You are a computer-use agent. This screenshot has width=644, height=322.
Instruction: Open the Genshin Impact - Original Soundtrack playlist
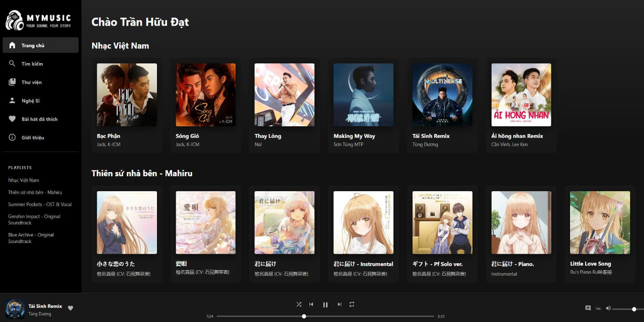33,219
